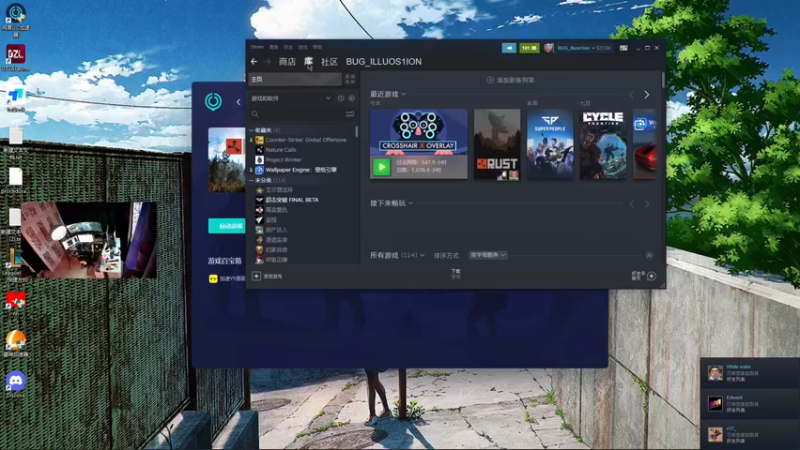Viewport: 800px width, 450px height.
Task: Click the main library content scrollbar
Action: (x=663, y=81)
